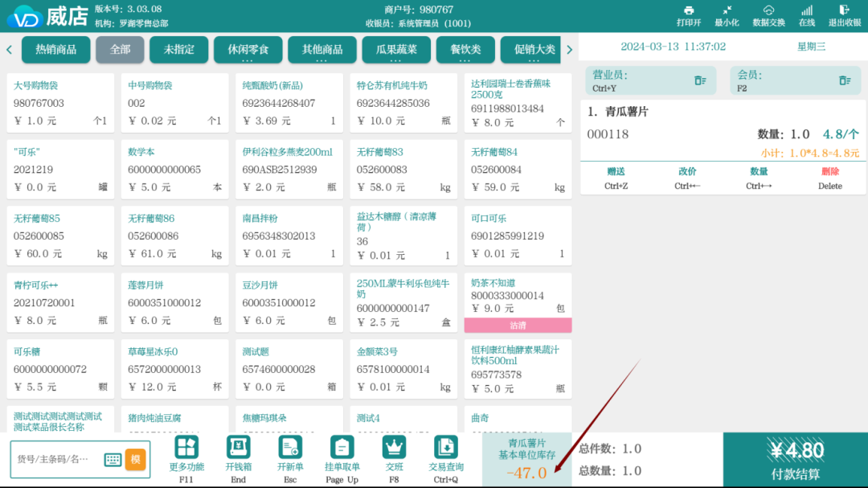
Task: Click 删除 to delete cart item
Action: pos(829,178)
